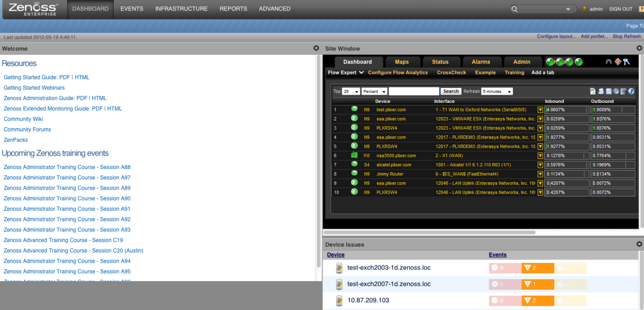Click the firewall icon for nsa3500.plixer.com
This screenshot has height=310, width=644.
pyautogui.click(x=354, y=155)
